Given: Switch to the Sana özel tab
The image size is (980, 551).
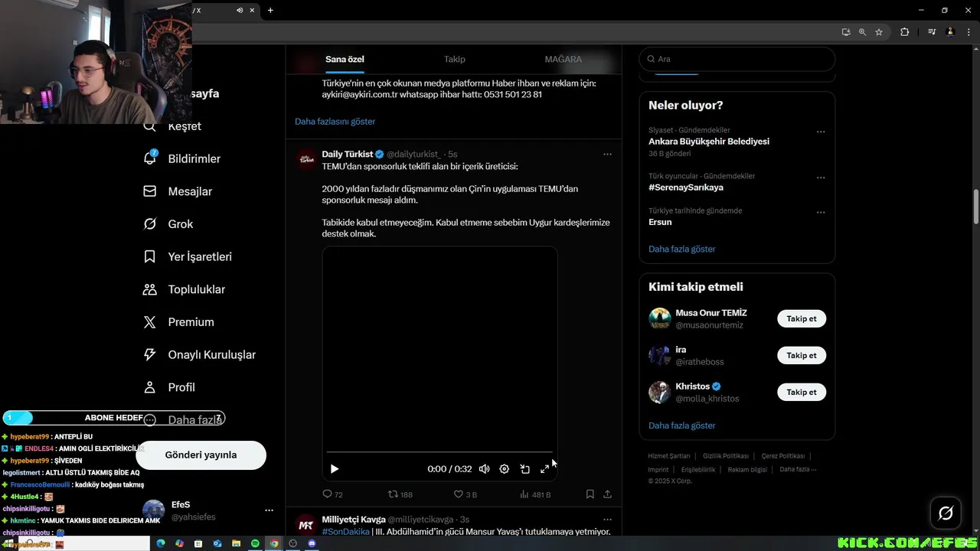Looking at the screenshot, I should tap(345, 59).
